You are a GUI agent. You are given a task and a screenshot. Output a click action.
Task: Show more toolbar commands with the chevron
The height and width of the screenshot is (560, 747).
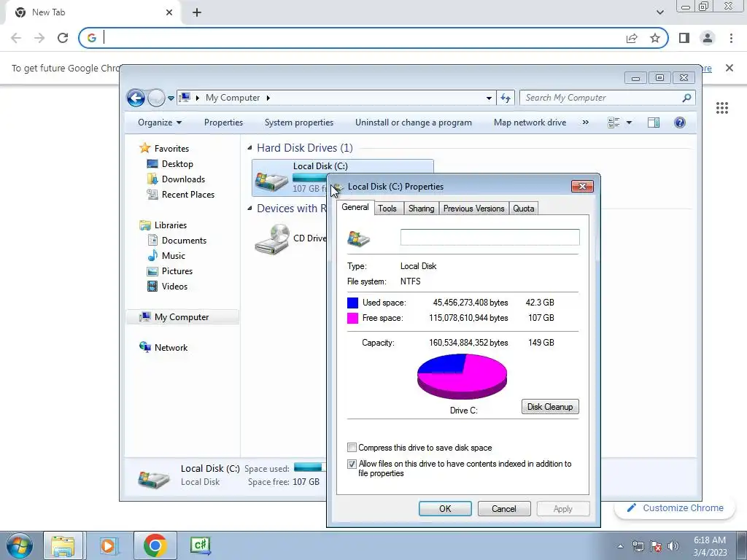pyautogui.click(x=586, y=122)
